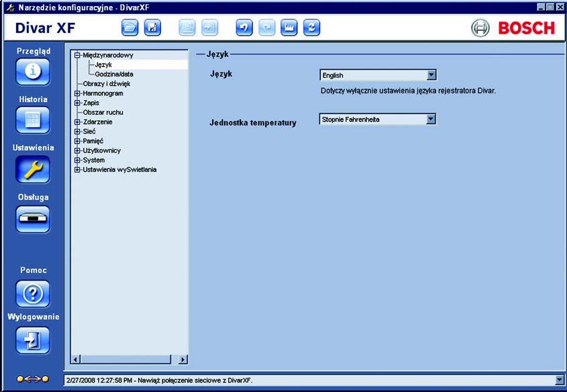Select the Ustawienia wrench icon
Screen dimensions: 567x392
tap(33, 169)
